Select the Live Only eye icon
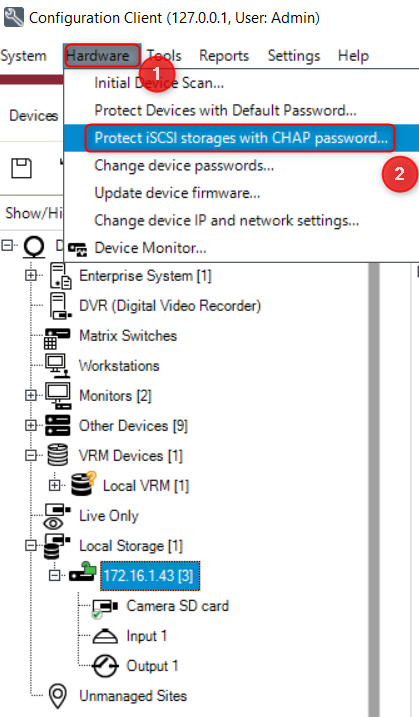 (57, 515)
